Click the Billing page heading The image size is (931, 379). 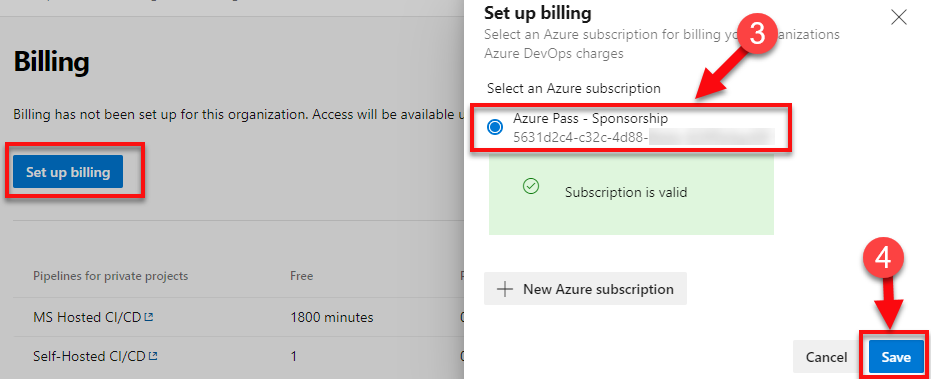click(x=52, y=61)
